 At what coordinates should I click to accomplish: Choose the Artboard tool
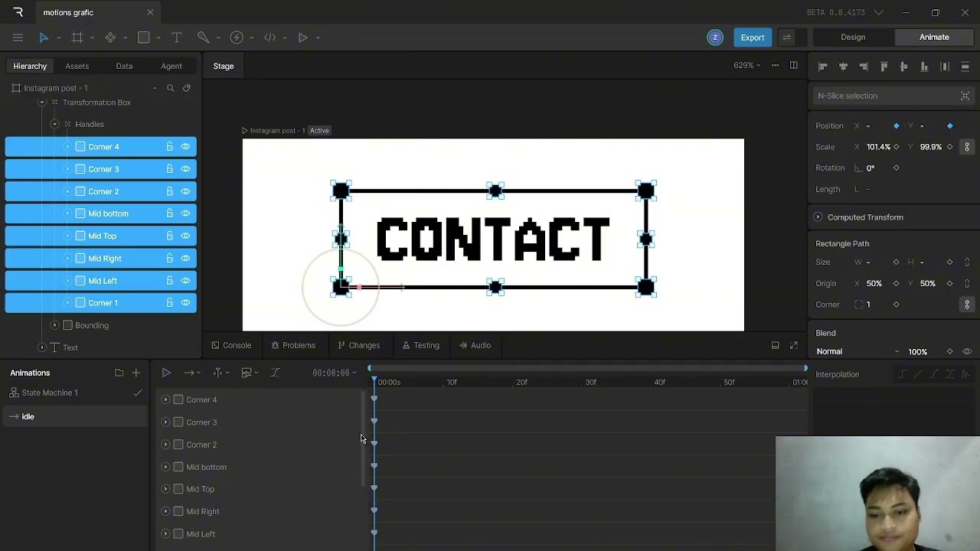click(x=77, y=37)
